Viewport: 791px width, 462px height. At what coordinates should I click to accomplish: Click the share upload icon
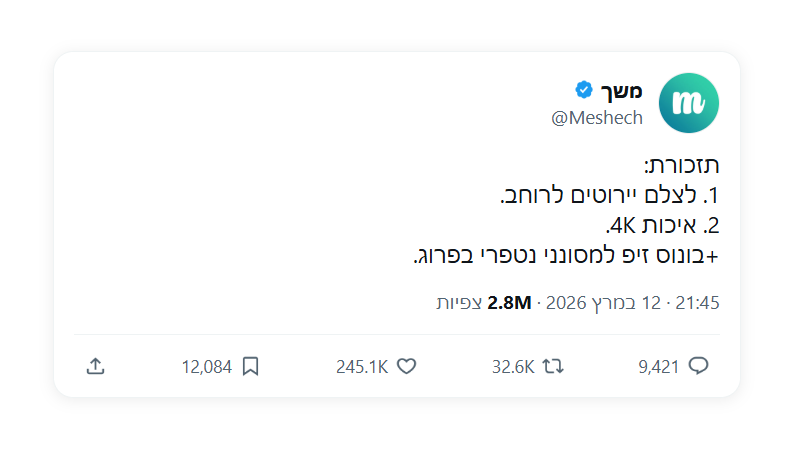click(x=95, y=366)
